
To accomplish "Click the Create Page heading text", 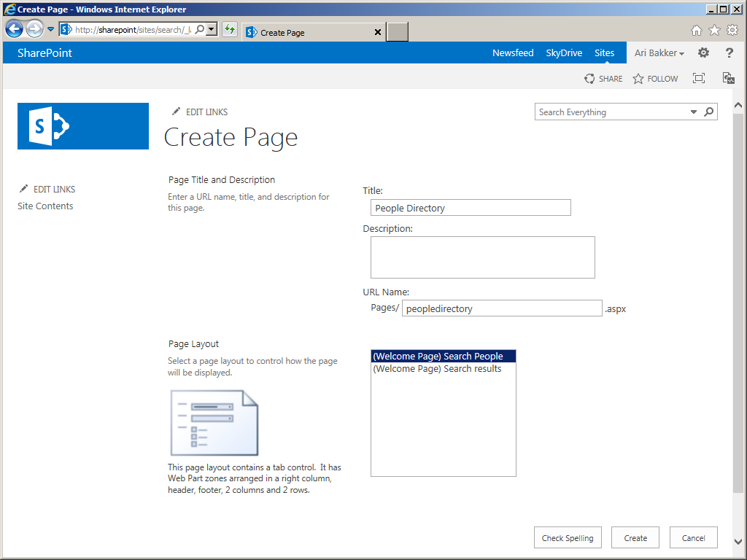I will coord(231,138).
